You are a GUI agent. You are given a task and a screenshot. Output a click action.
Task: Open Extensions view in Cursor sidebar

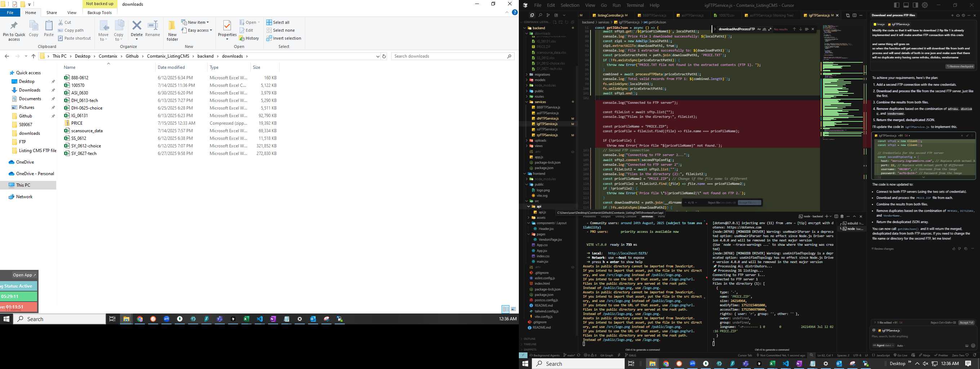pyautogui.click(x=556, y=15)
